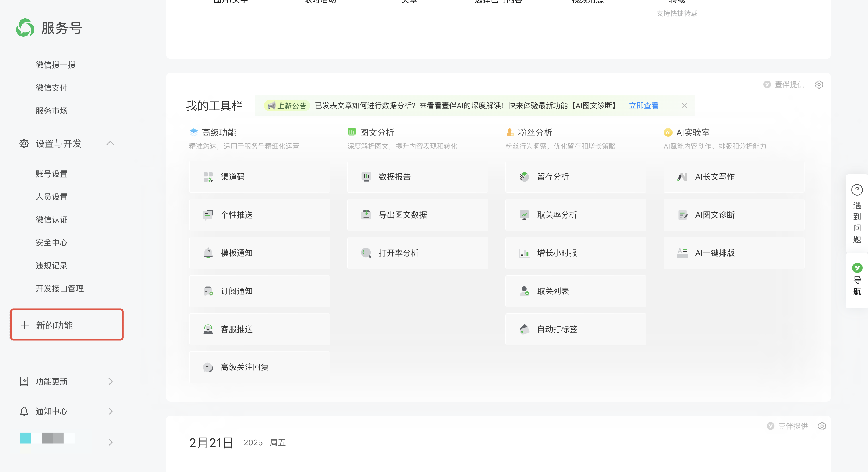Open 微信搜一搜 in the sidebar
868x472 pixels.
click(x=56, y=65)
